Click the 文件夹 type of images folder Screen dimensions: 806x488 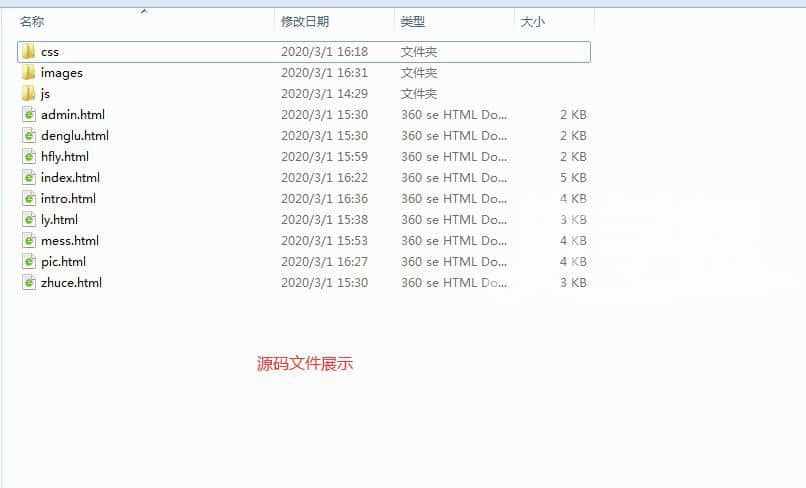(x=419, y=72)
